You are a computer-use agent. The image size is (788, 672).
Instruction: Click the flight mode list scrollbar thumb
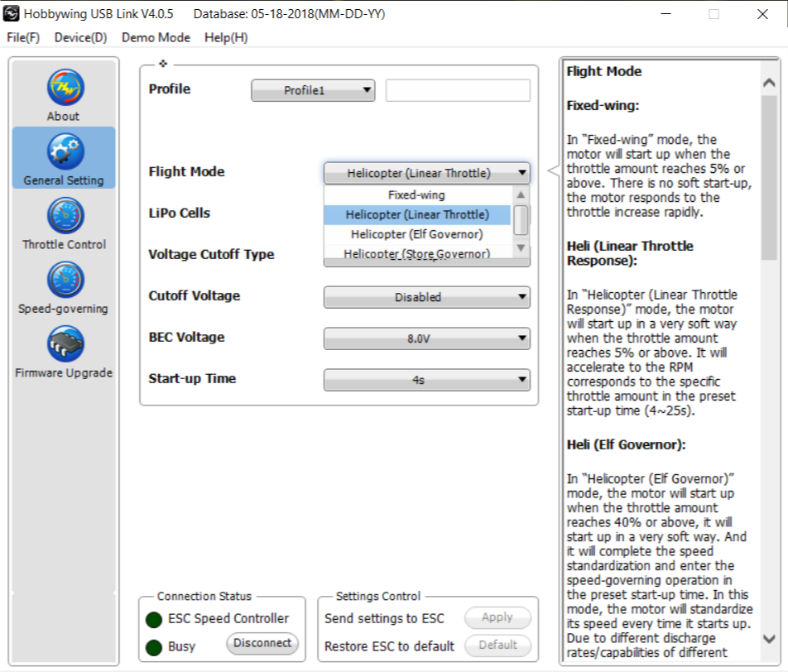click(521, 220)
